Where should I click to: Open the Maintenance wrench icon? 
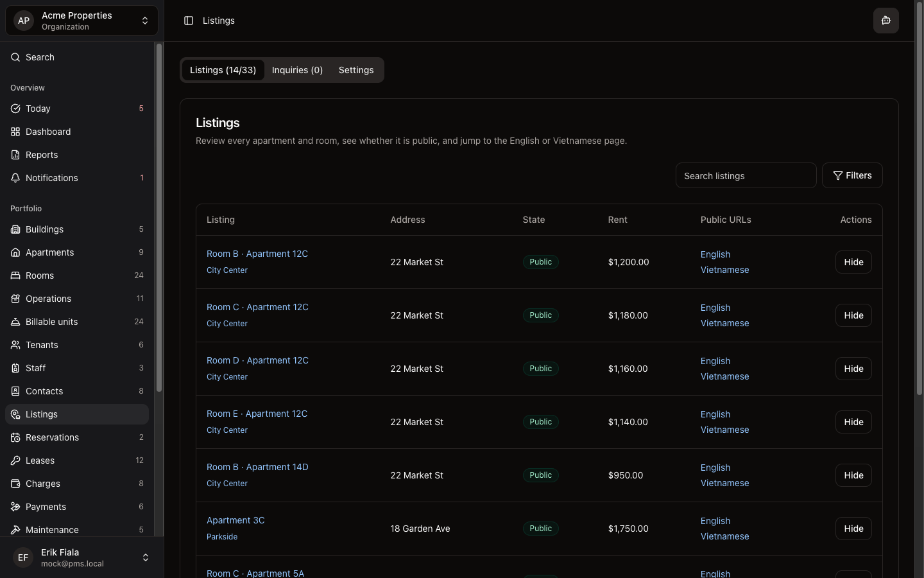point(15,530)
